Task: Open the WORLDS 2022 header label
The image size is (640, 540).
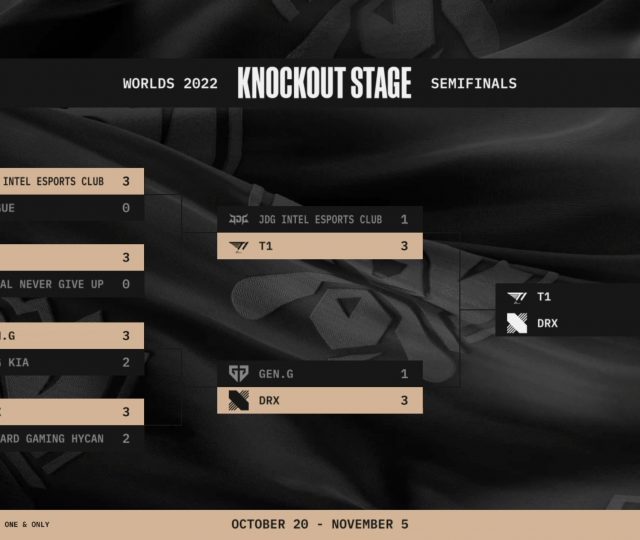Action: (x=170, y=84)
